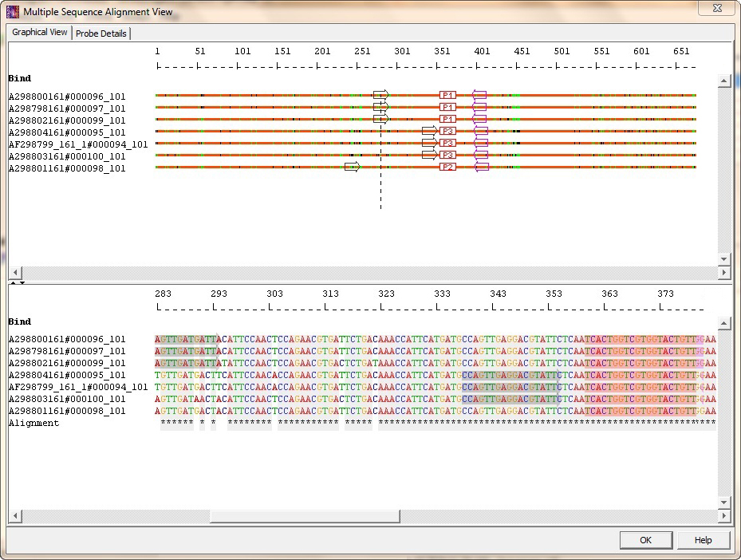Click the sequence pane's horizontal scrollbar thumb
Screen dimensions: 741x560
click(305, 516)
